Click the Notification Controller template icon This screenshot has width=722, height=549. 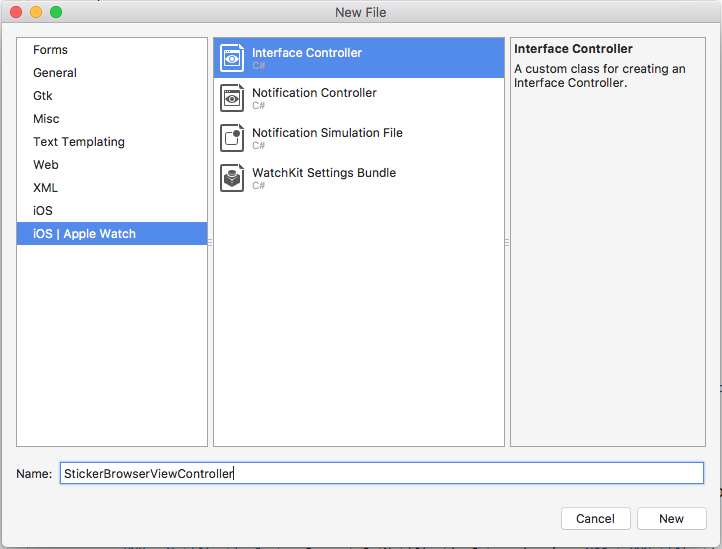point(232,98)
